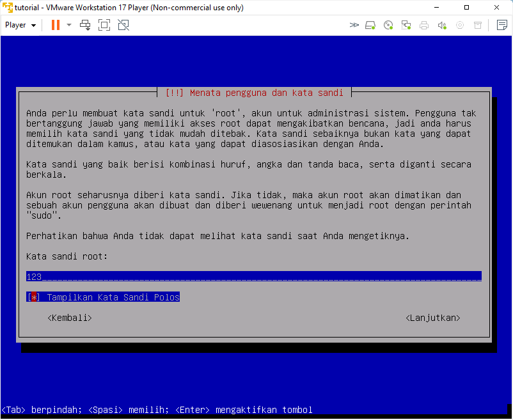Open the Player menu
513x420 pixels.
20,25
